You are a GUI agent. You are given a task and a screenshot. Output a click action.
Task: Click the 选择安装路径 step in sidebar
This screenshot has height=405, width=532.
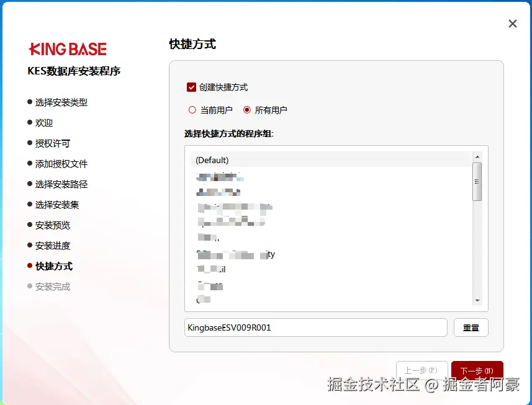(x=58, y=184)
